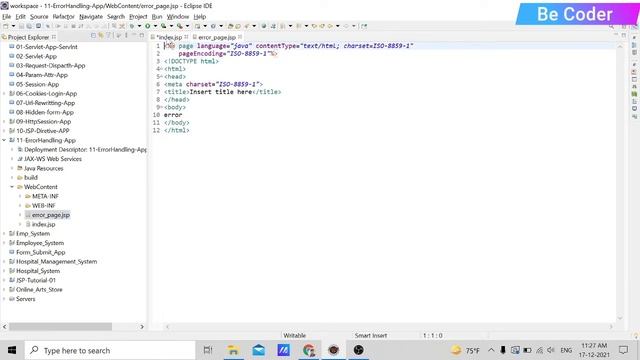Click the Open Type folder icon

point(230,26)
